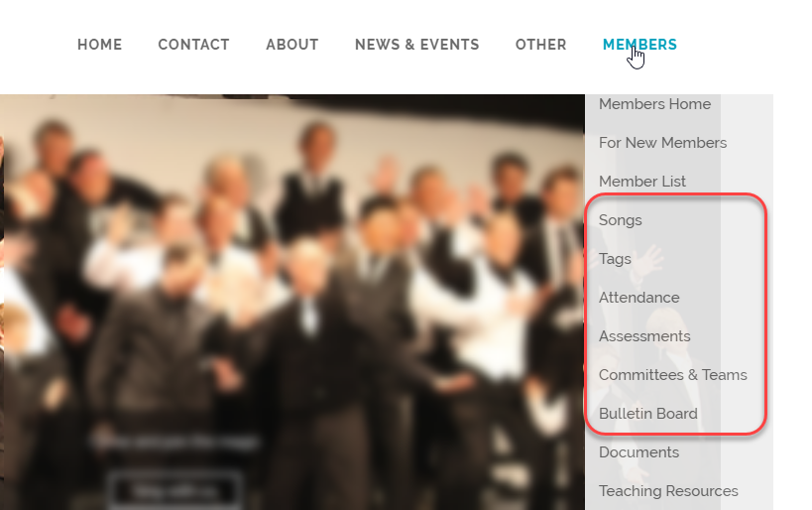Choose Teaching Resources from the dropdown
Image resolution: width=812 pixels, height=510 pixels.
point(668,491)
